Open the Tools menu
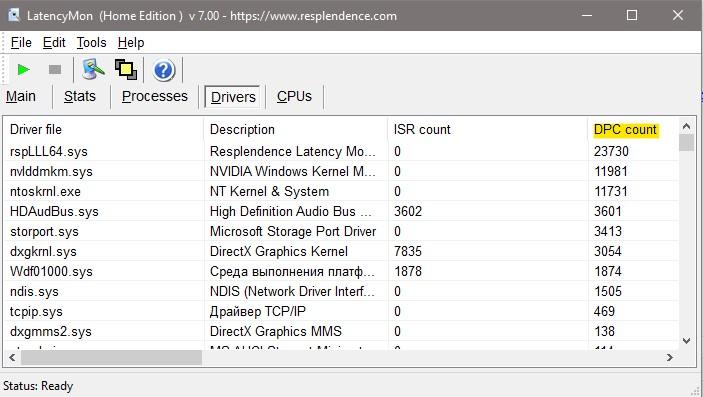 pyautogui.click(x=91, y=43)
